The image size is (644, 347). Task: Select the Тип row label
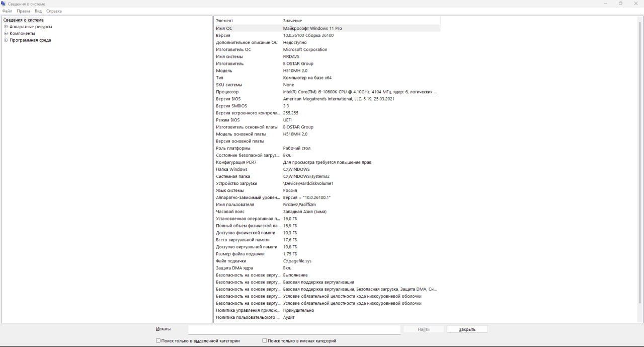point(219,78)
